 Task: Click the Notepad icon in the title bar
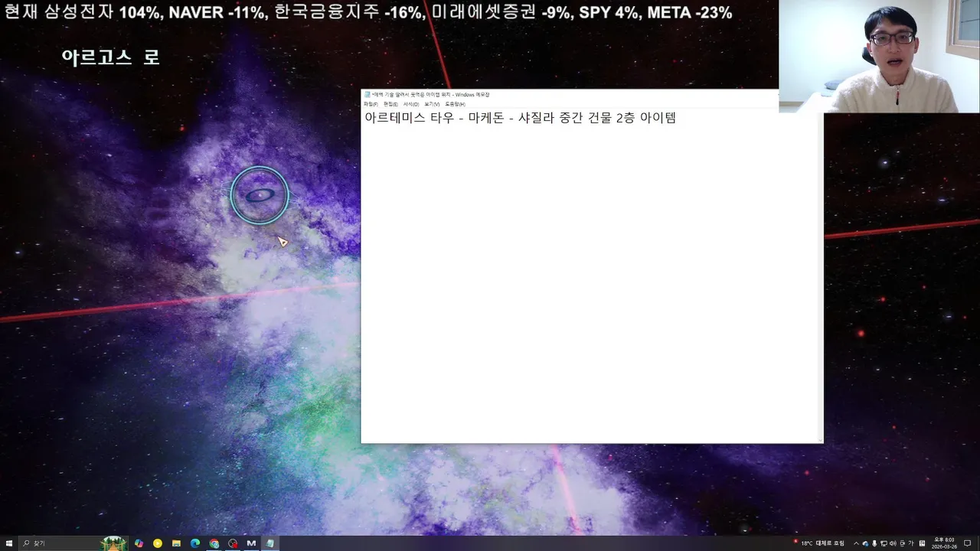(x=367, y=95)
